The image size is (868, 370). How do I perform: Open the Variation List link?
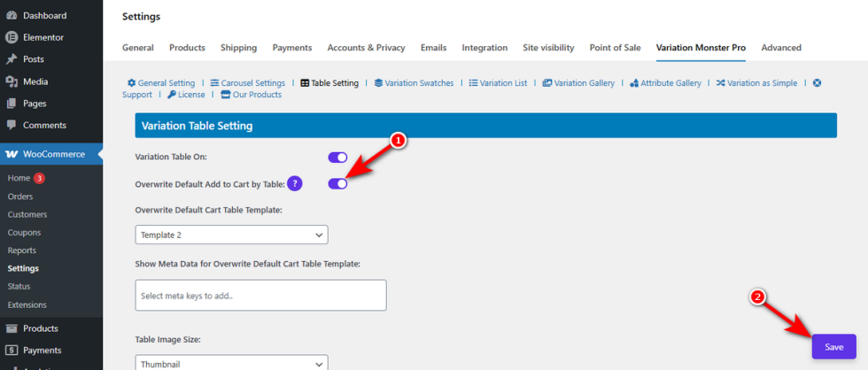(503, 83)
